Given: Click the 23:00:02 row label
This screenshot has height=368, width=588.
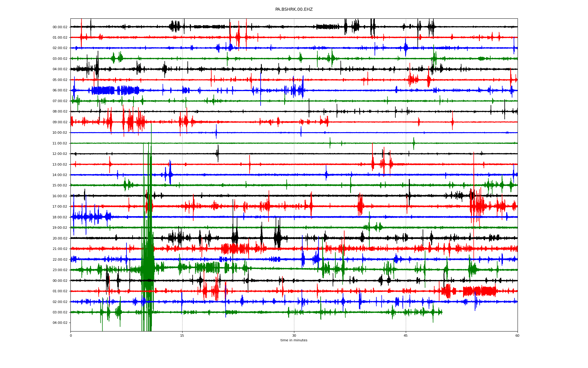Looking at the screenshot, I should coord(60,270).
